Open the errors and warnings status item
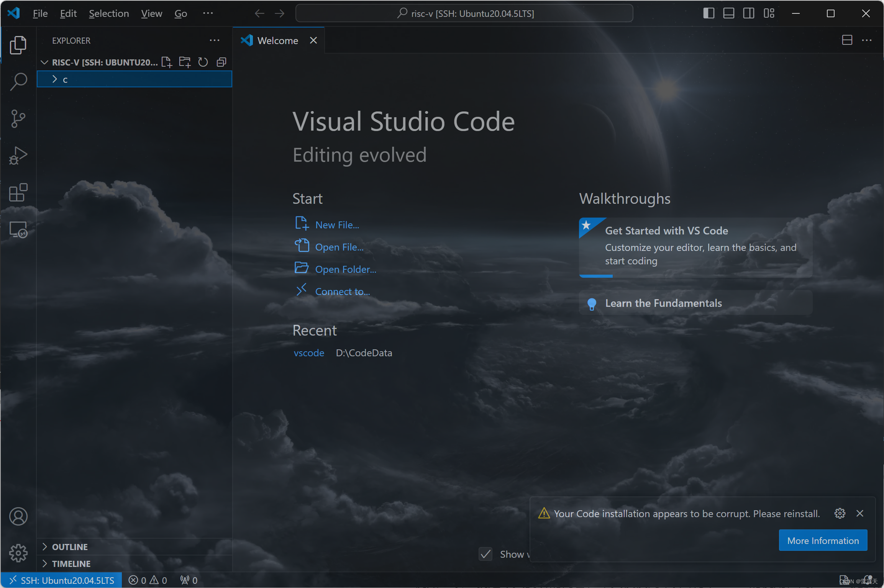This screenshot has height=588, width=884. (x=148, y=580)
